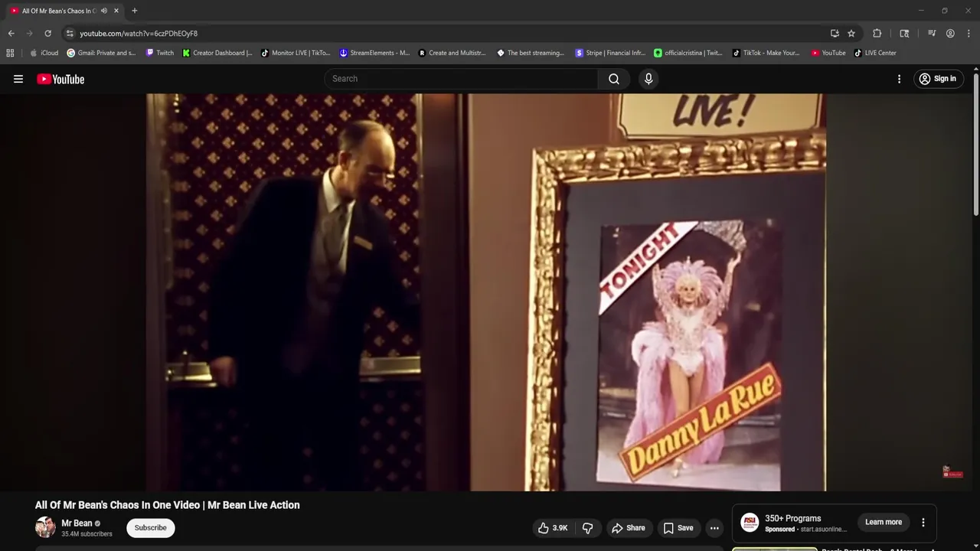Viewport: 980px width, 551px height.
Task: Click the search magnifier button
Action: tap(614, 79)
